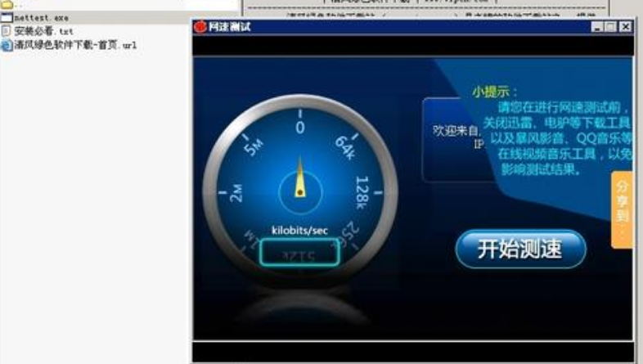Click the kilobits/sec unit label

pyautogui.click(x=299, y=231)
